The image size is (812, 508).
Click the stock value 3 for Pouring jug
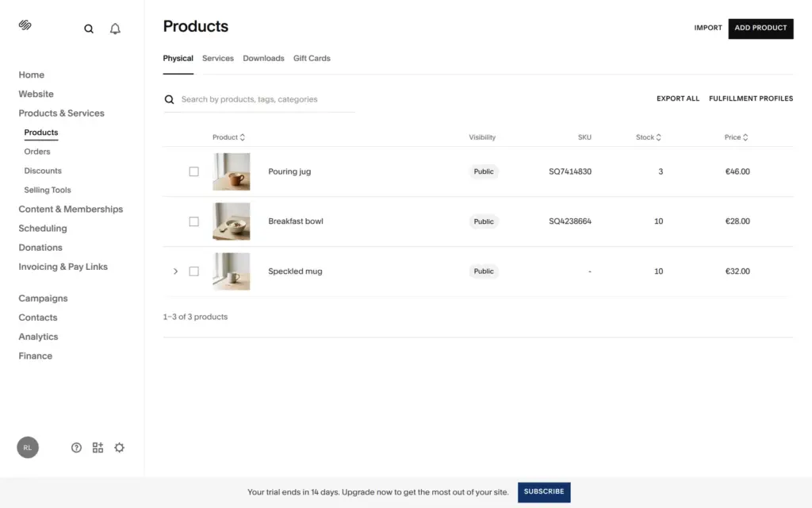click(661, 171)
